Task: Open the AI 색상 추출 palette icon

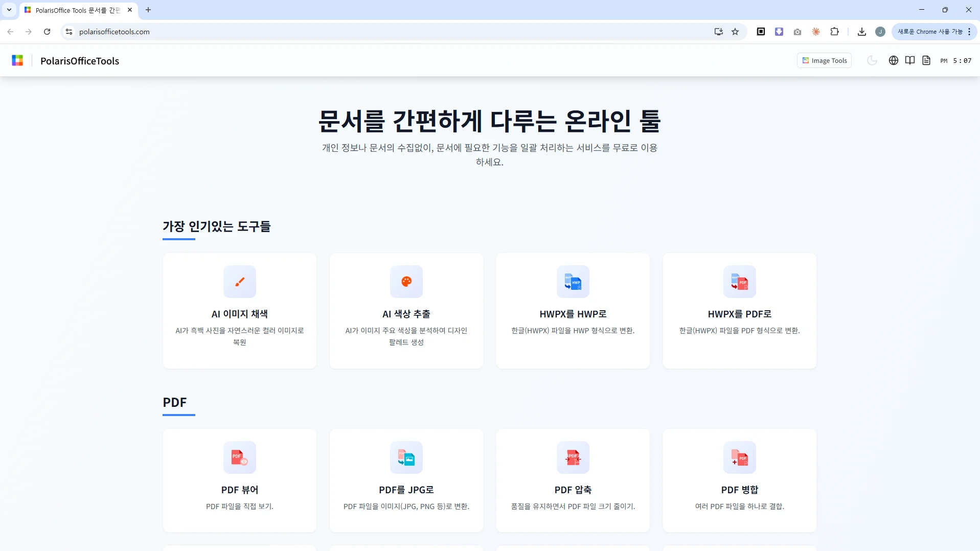Action: [x=406, y=282]
